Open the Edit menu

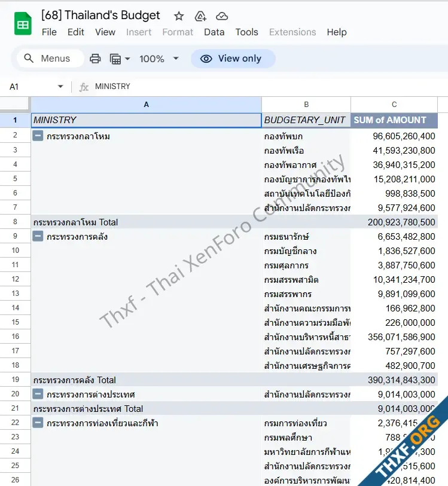pyautogui.click(x=75, y=32)
